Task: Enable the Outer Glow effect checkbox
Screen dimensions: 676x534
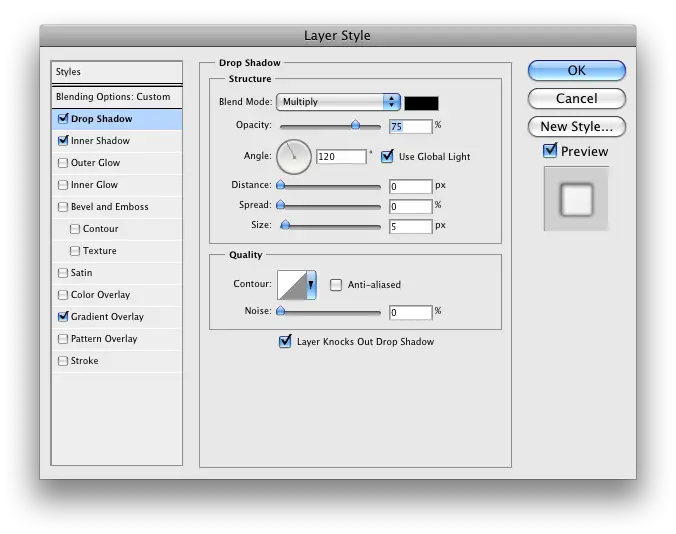Action: 64,163
